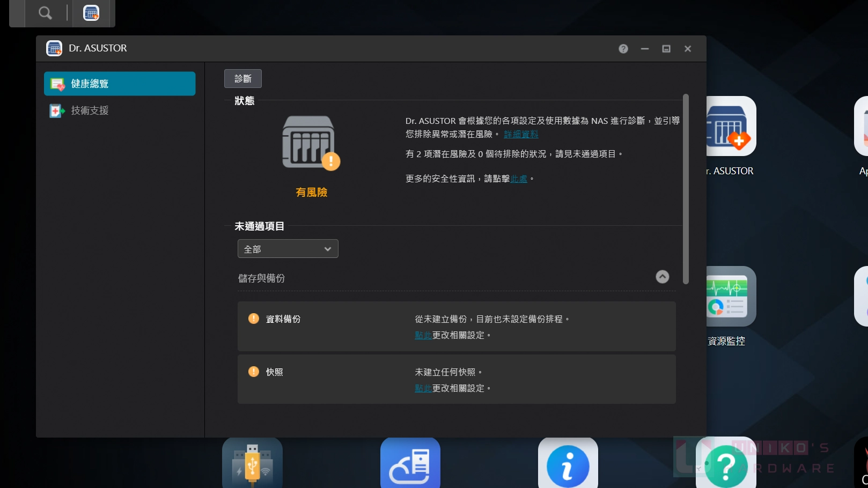Screen dimensions: 868x488
Task: Click the 診斷 button
Action: [x=243, y=79]
